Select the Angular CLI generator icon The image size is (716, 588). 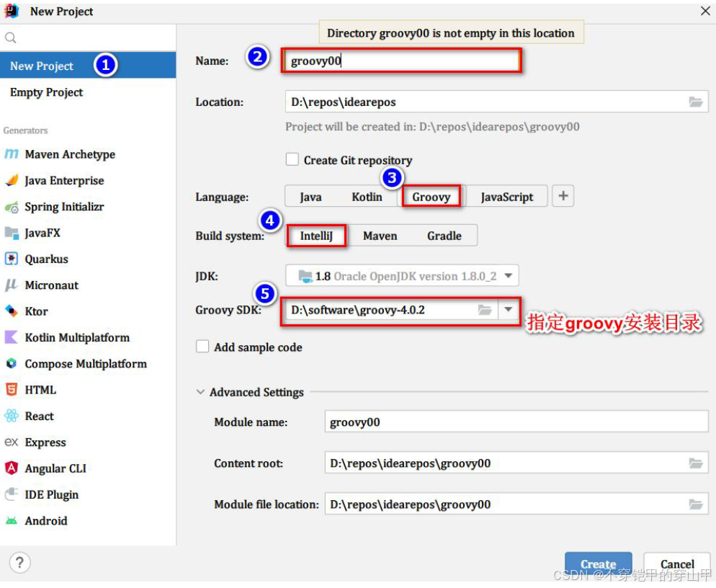pos(12,468)
